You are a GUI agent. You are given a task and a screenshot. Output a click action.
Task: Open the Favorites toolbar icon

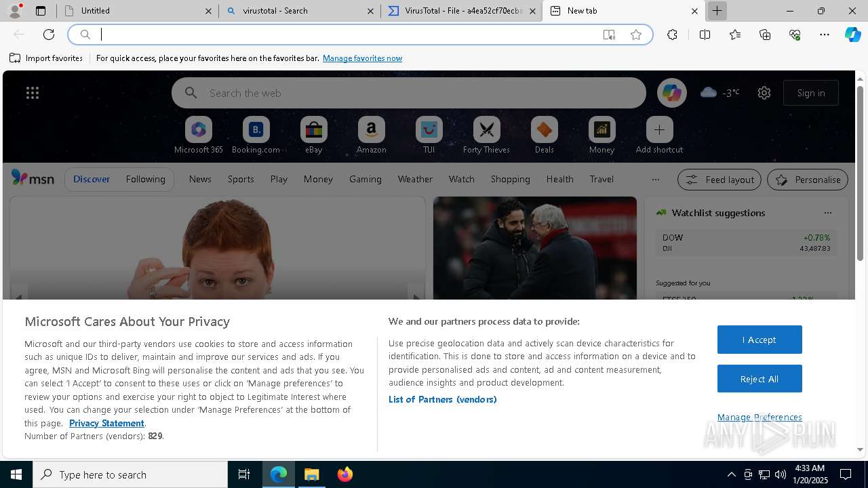[735, 35]
